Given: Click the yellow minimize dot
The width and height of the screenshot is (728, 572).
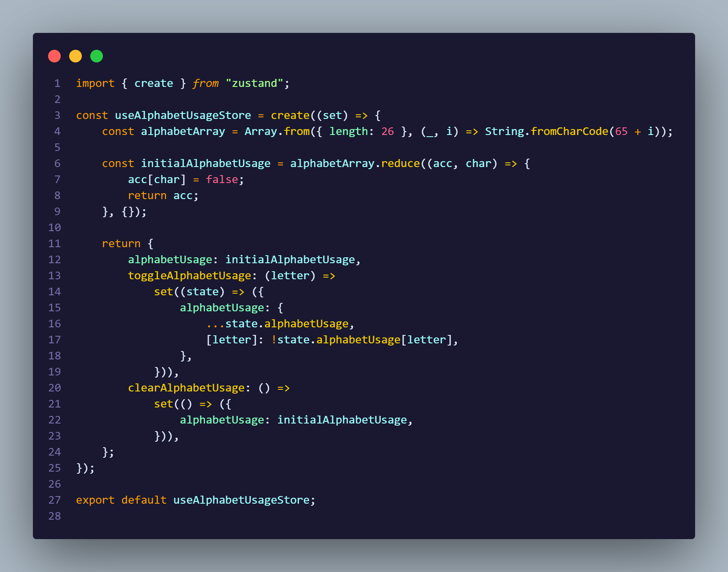Looking at the screenshot, I should (x=75, y=56).
